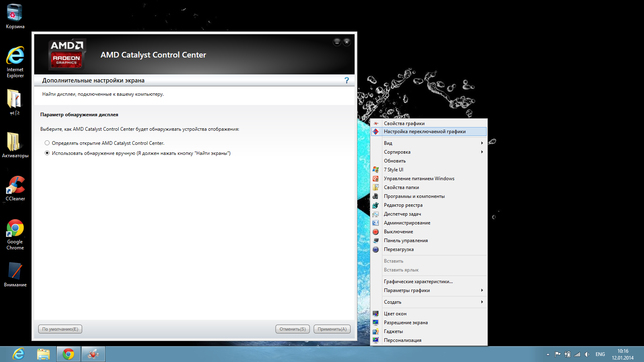Select Определять открытие Catalyst Control Center radio
This screenshot has width=644, height=362.
[x=47, y=143]
